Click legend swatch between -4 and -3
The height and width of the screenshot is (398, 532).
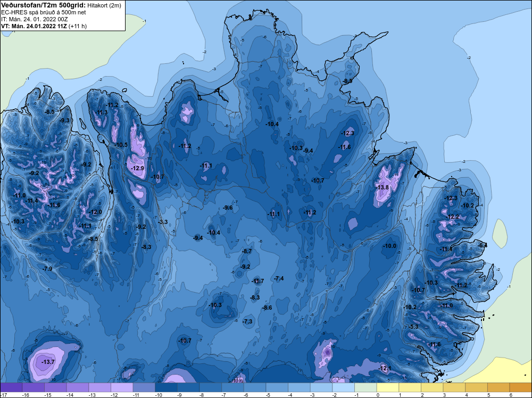(299, 387)
